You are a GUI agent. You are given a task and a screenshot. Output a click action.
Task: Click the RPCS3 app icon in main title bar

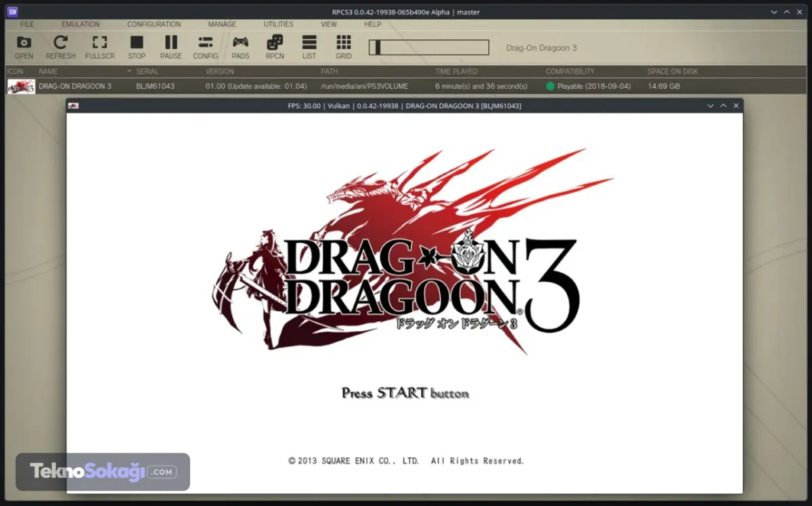tap(11, 11)
